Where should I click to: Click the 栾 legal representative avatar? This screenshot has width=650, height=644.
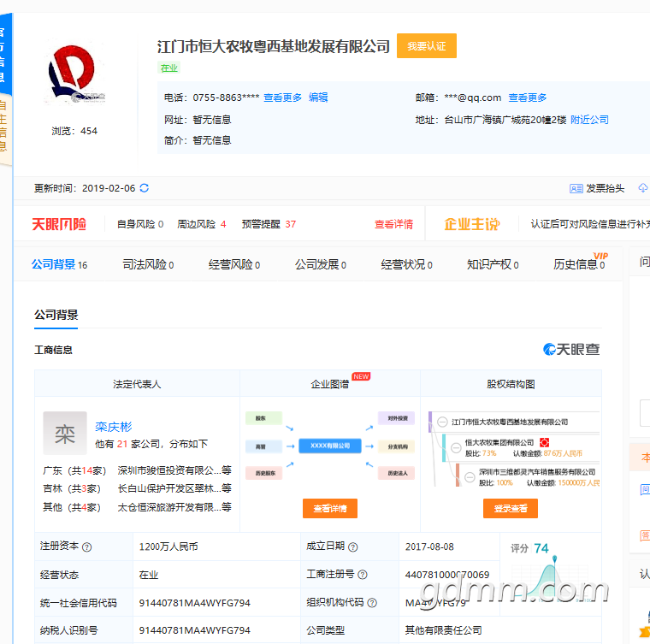[65, 433]
